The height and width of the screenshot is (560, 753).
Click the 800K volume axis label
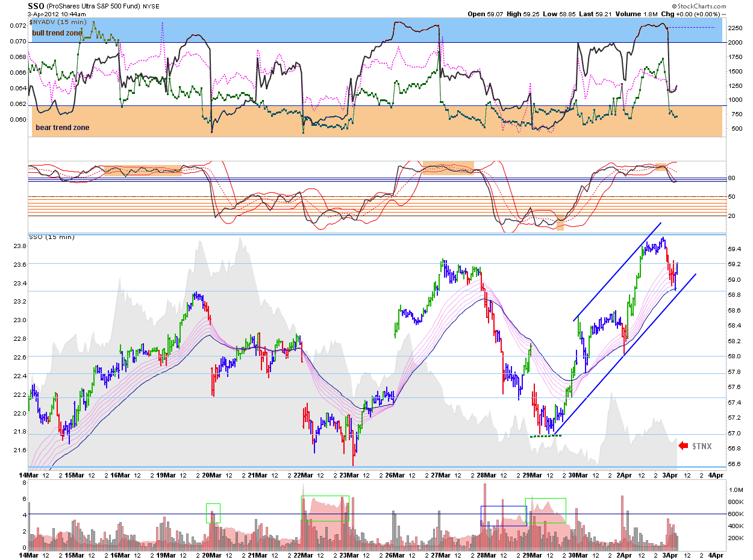736,502
